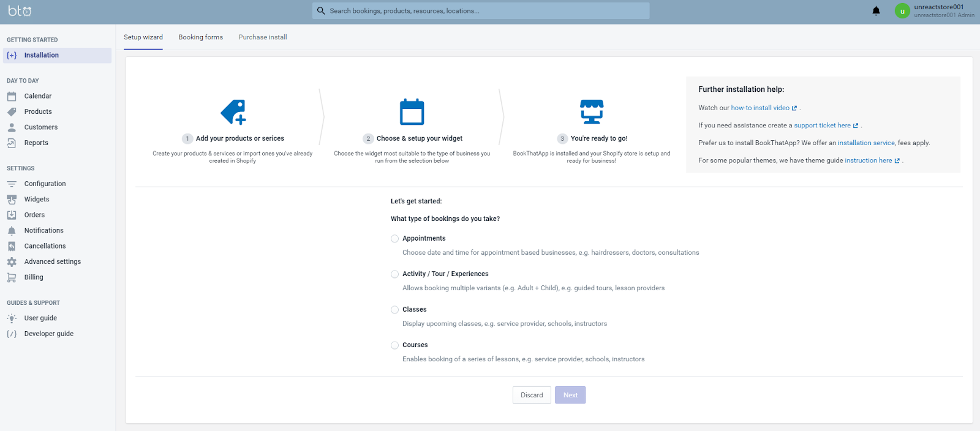Pick the Courses radio option
This screenshot has height=431, width=980.
click(x=394, y=345)
